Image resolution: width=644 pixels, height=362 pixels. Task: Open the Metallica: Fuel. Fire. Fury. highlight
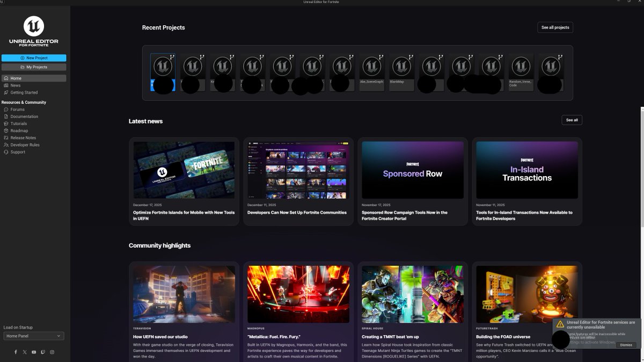(x=298, y=312)
